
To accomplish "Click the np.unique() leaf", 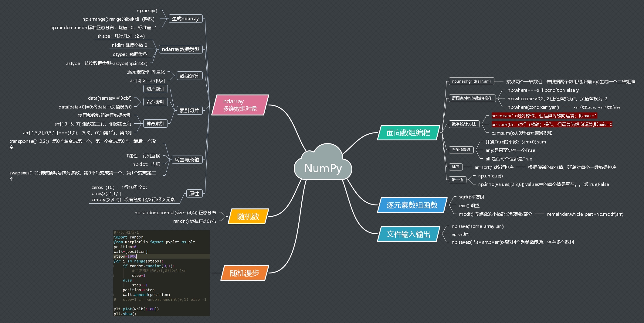I will [490, 176].
